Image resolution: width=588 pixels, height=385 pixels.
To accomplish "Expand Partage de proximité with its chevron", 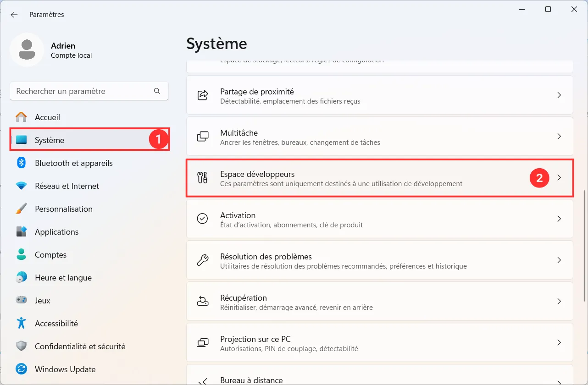I will [559, 95].
